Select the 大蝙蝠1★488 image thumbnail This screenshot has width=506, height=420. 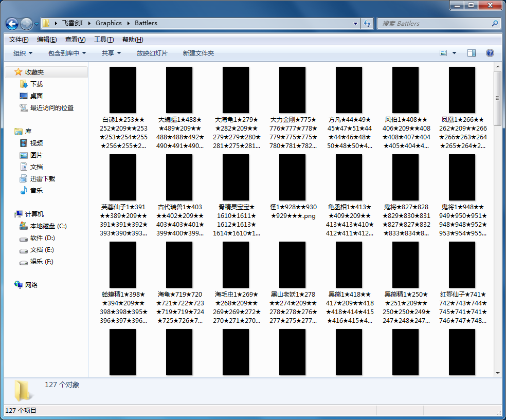click(x=179, y=90)
